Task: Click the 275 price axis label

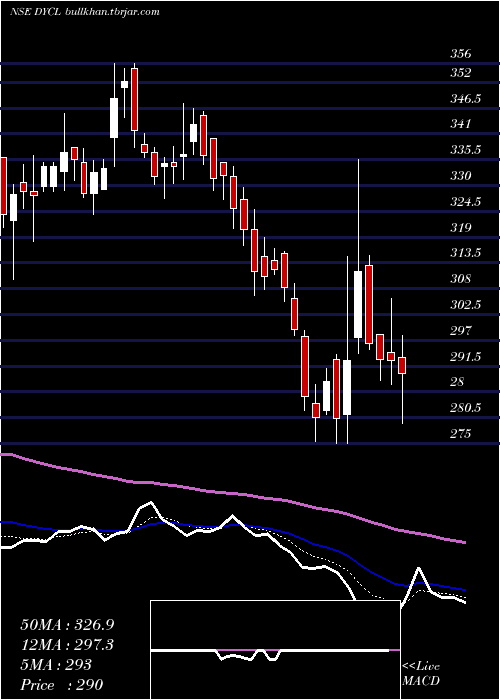Action: point(460,433)
